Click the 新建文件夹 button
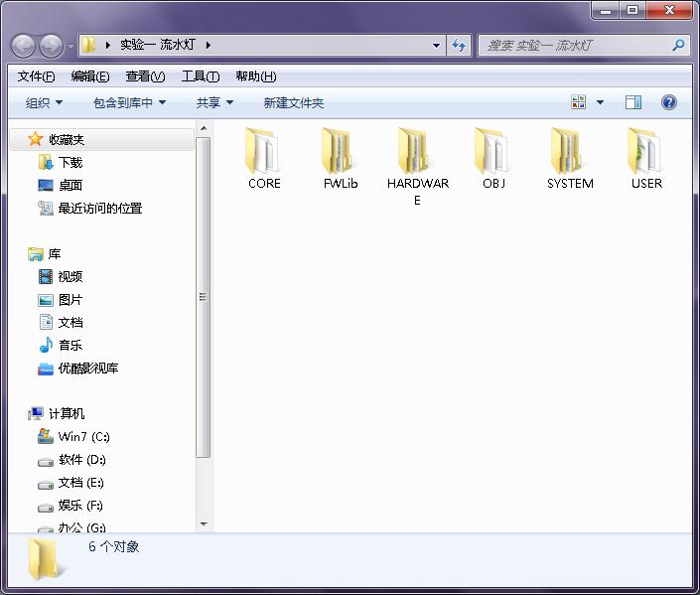This screenshot has width=700, height=595. point(293,102)
